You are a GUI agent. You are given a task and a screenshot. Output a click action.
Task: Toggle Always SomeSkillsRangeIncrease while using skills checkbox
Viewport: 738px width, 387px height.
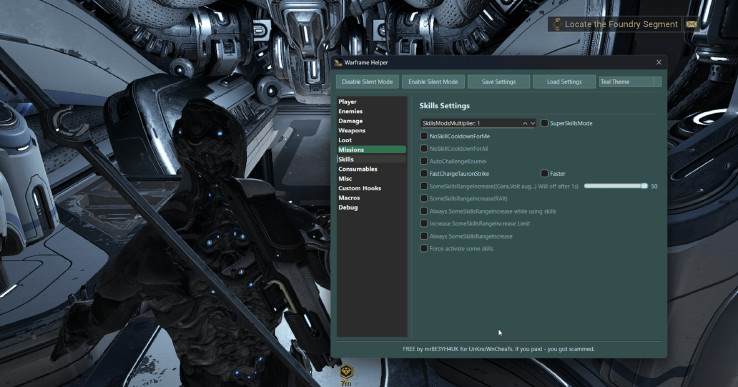click(424, 211)
